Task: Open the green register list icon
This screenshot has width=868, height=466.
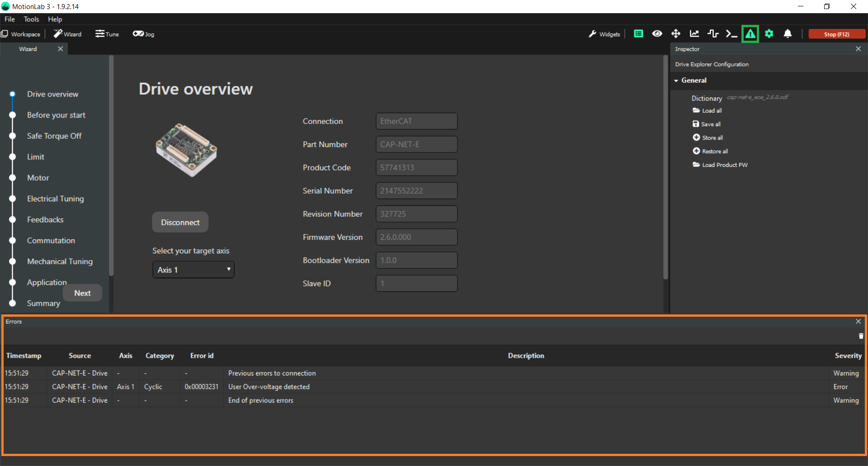Action: (x=638, y=33)
